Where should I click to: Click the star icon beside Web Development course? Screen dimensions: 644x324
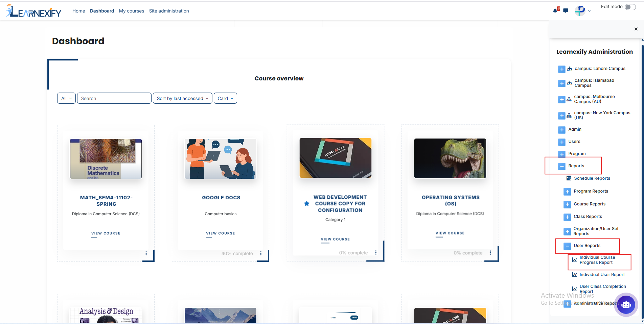click(x=307, y=204)
